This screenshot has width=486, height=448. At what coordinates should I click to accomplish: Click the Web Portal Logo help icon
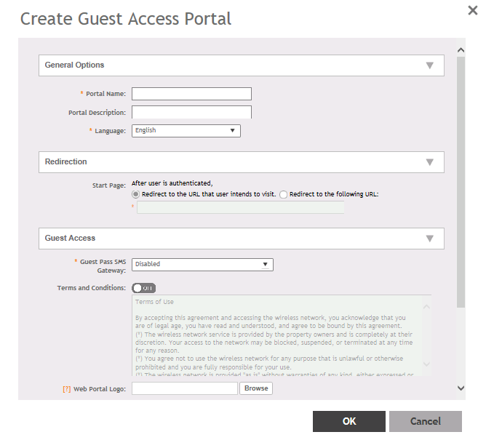[x=67, y=389]
